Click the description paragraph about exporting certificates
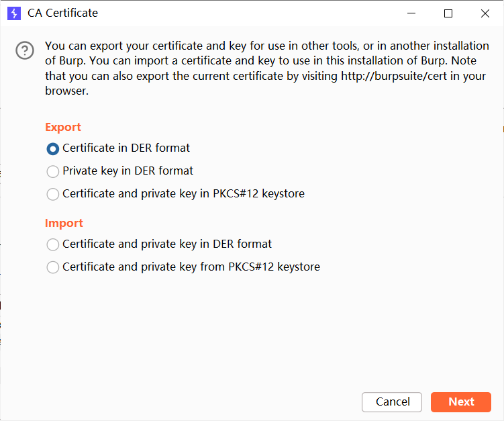Screen dimensions: 504x421 tap(266, 61)
